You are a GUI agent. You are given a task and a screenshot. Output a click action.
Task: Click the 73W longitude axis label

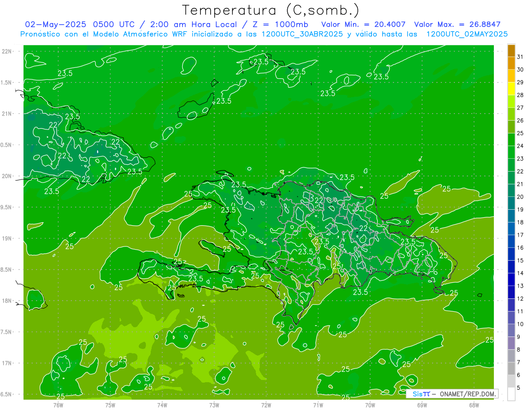coord(214,405)
